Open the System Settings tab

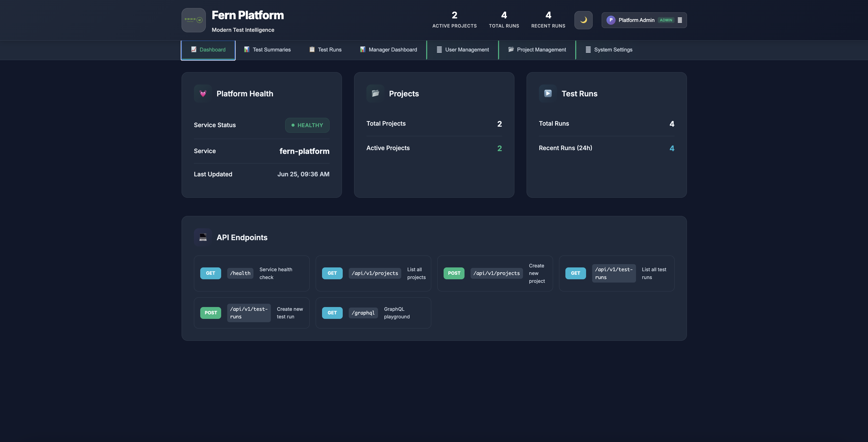click(609, 50)
